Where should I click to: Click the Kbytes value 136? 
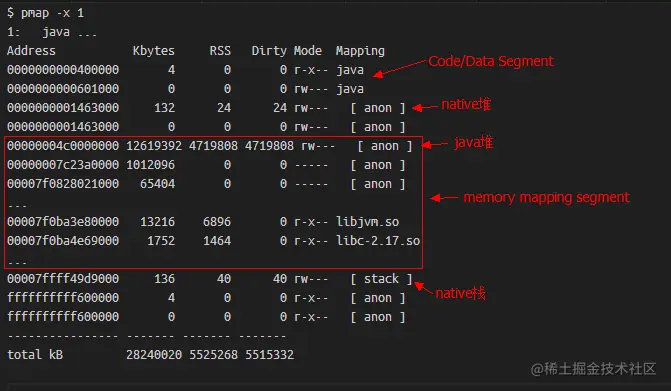click(x=165, y=279)
